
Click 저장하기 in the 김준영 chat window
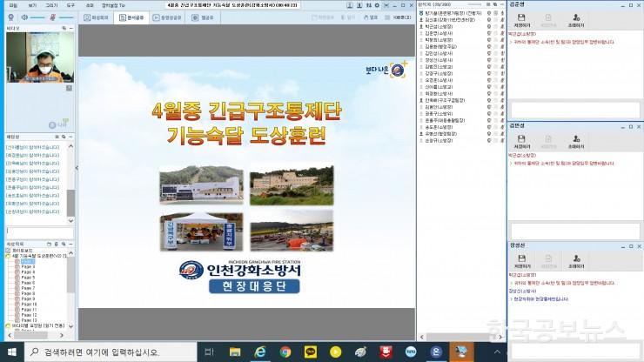(x=521, y=21)
